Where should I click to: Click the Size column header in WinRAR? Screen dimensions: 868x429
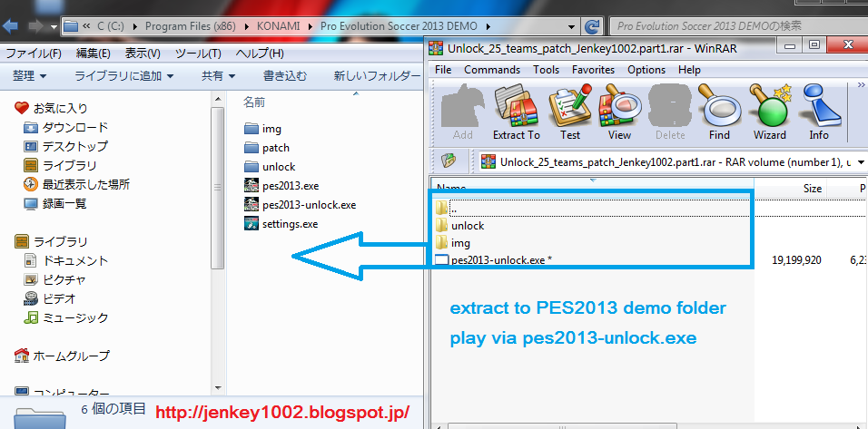point(812,189)
